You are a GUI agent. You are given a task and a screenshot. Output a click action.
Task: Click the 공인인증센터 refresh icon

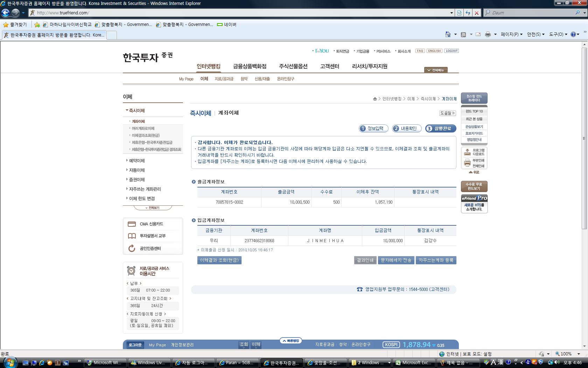click(132, 248)
